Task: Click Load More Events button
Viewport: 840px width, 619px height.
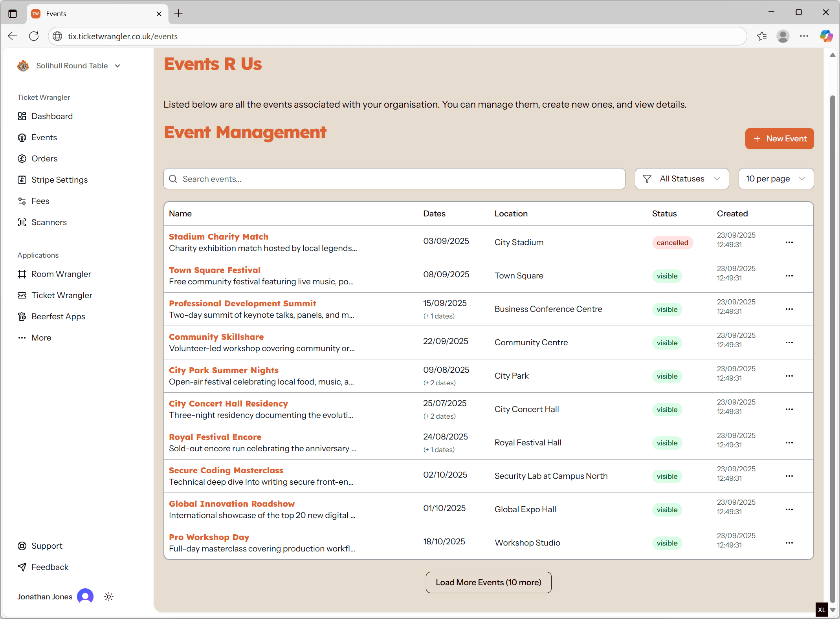Action: 488,582
